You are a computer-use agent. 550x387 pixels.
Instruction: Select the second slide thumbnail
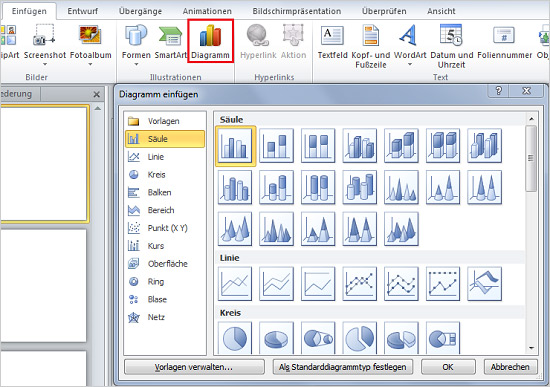coord(43,286)
